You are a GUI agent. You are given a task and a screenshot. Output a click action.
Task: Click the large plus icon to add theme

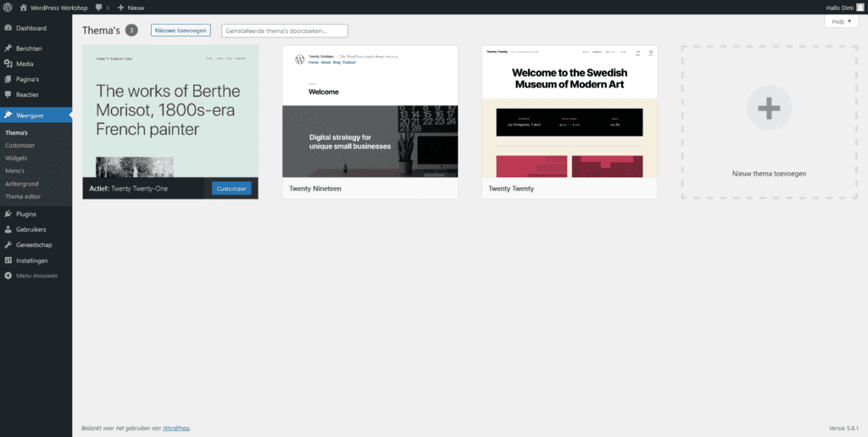pyautogui.click(x=769, y=108)
